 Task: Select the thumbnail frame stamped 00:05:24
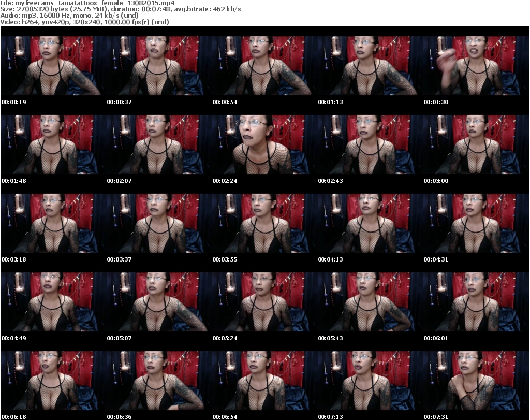pos(264,302)
